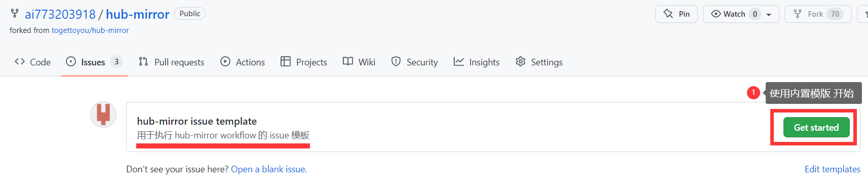Click the Actions play icon
This screenshot has height=188, width=868.
coord(225,61)
